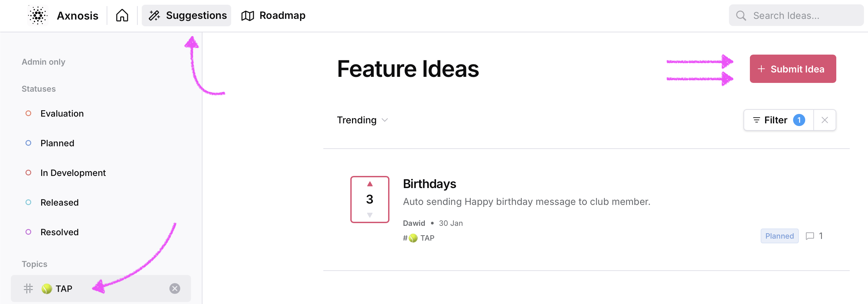Filter ideas by Released status
The width and height of the screenshot is (868, 304).
click(59, 203)
